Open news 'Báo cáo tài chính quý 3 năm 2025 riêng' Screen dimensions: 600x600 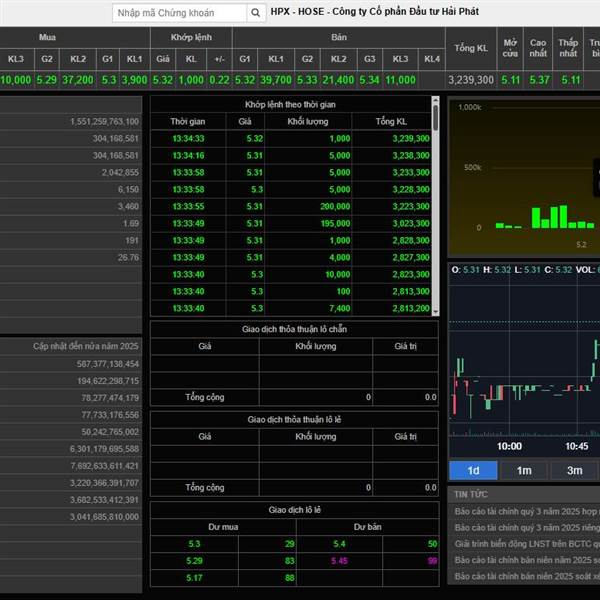click(525, 527)
